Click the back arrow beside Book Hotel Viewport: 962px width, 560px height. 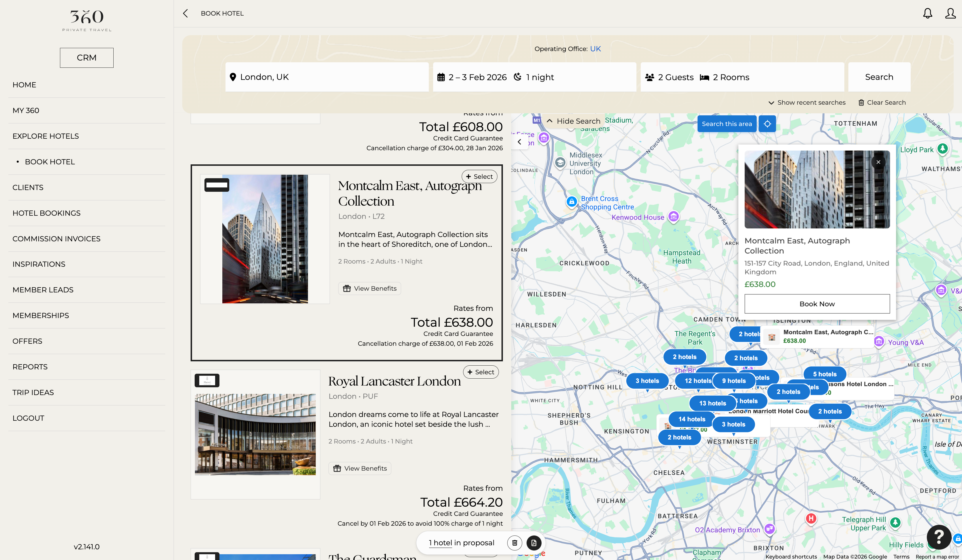pyautogui.click(x=185, y=13)
